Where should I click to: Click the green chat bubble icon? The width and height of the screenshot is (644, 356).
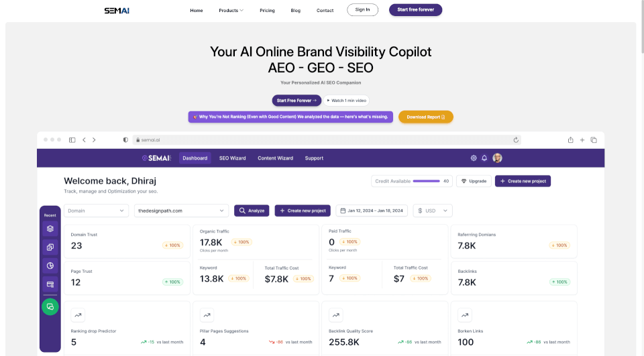[50, 307]
